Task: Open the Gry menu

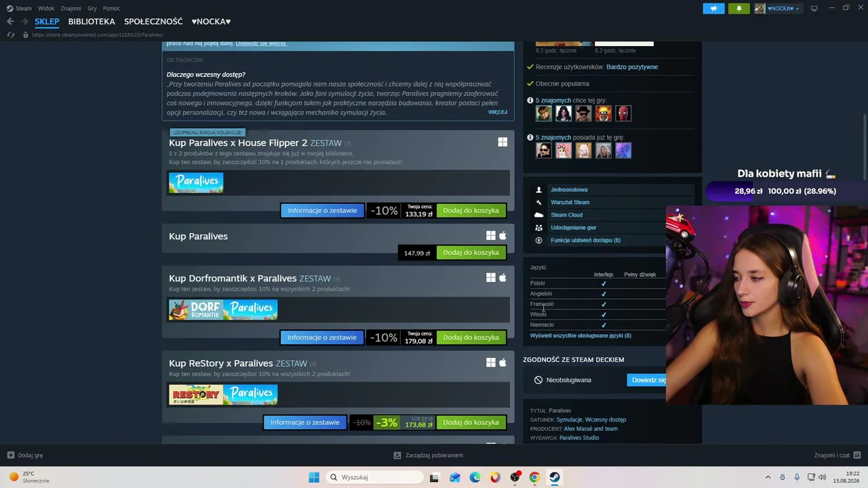Action: [x=92, y=8]
